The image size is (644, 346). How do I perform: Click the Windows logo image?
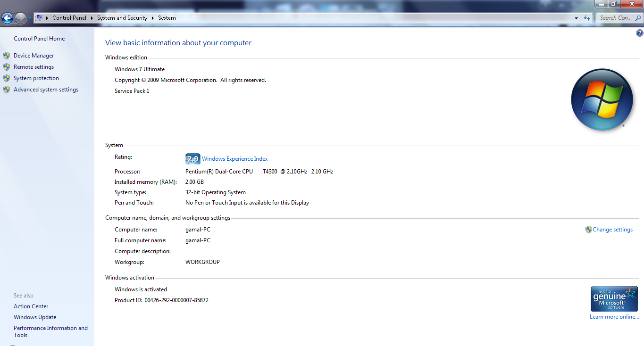tap(602, 99)
